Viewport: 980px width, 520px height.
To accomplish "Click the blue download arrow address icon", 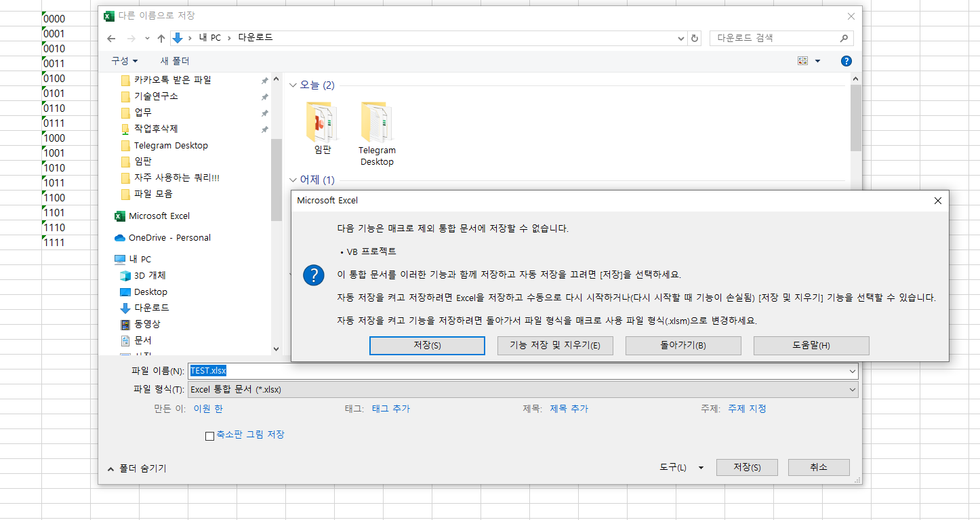I will [x=178, y=38].
